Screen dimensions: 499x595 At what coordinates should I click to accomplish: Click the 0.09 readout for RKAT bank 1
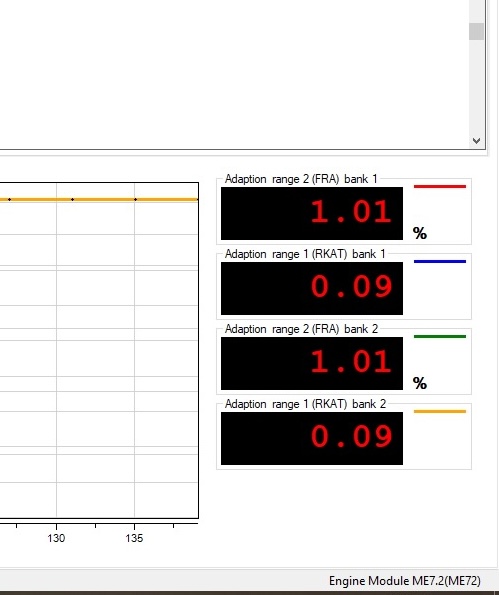click(x=312, y=288)
